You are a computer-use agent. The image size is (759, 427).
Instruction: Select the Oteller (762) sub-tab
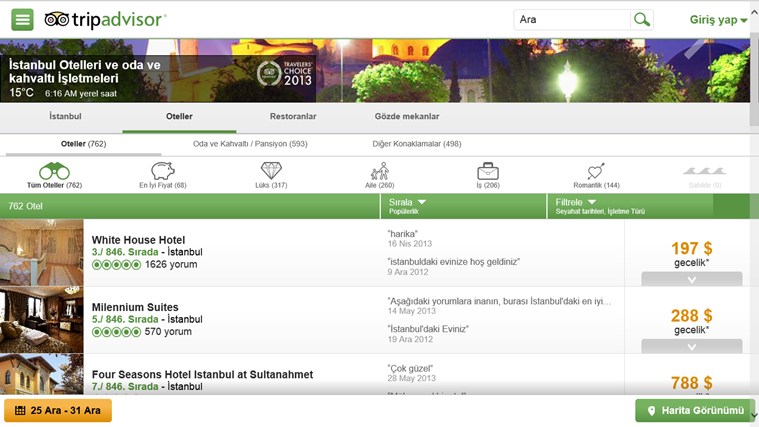point(83,144)
